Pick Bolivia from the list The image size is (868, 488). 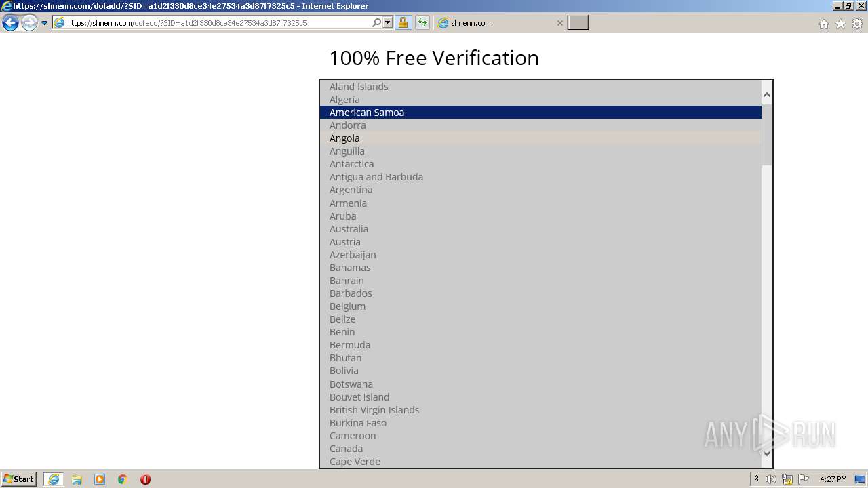pyautogui.click(x=540, y=371)
